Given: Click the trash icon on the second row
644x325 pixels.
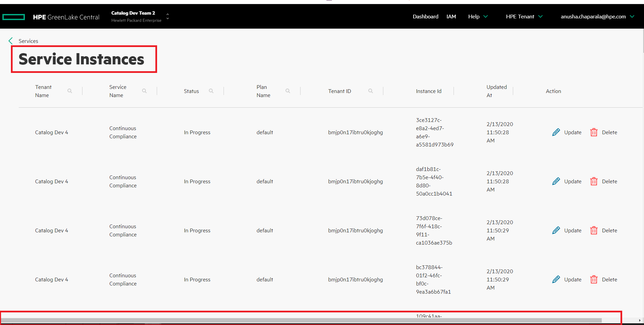Looking at the screenshot, I should (594, 181).
